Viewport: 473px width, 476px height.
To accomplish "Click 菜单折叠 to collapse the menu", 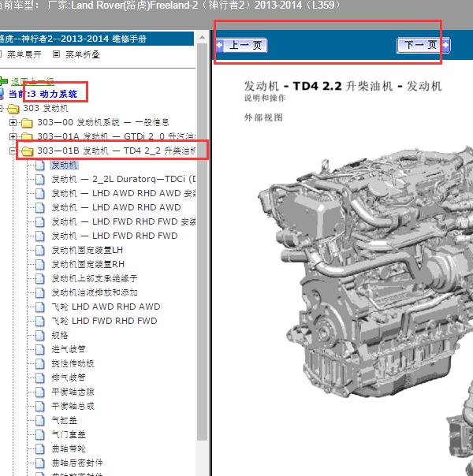I will [83, 54].
